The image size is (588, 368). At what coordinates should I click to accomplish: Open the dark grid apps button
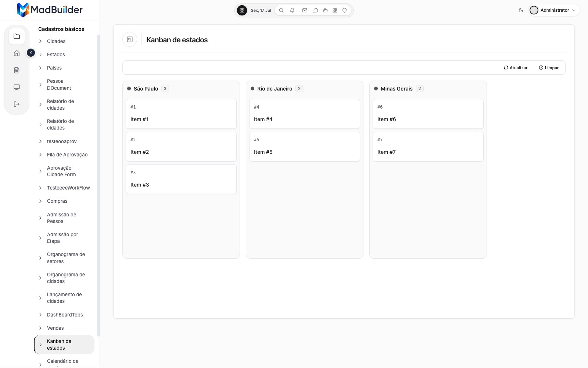242,10
